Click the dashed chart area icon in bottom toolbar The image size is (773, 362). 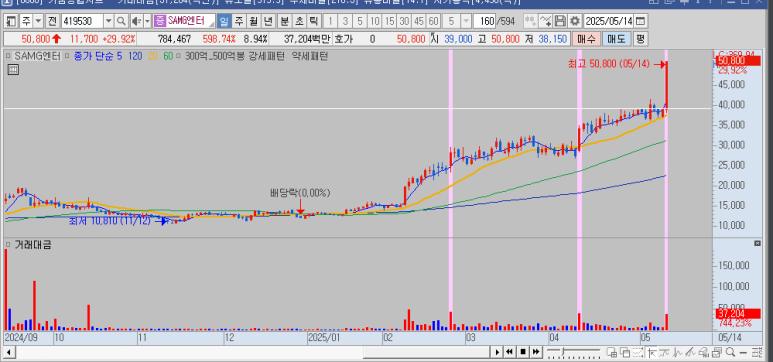637,352
